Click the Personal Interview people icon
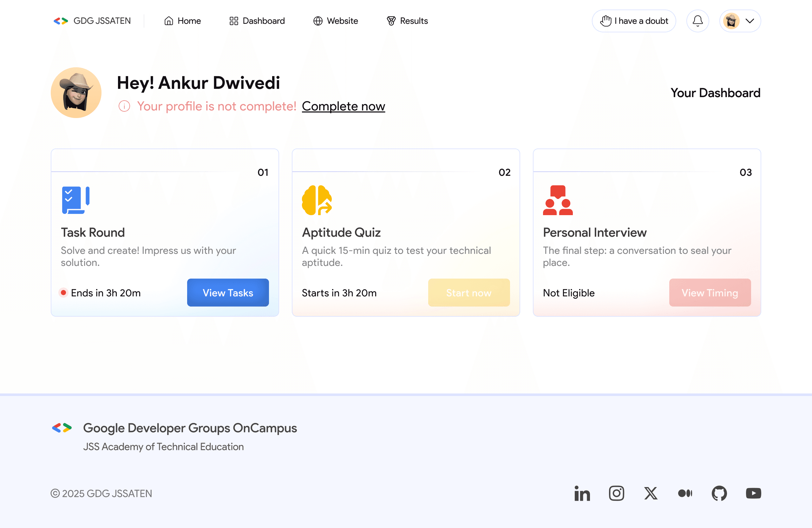 [x=558, y=200]
